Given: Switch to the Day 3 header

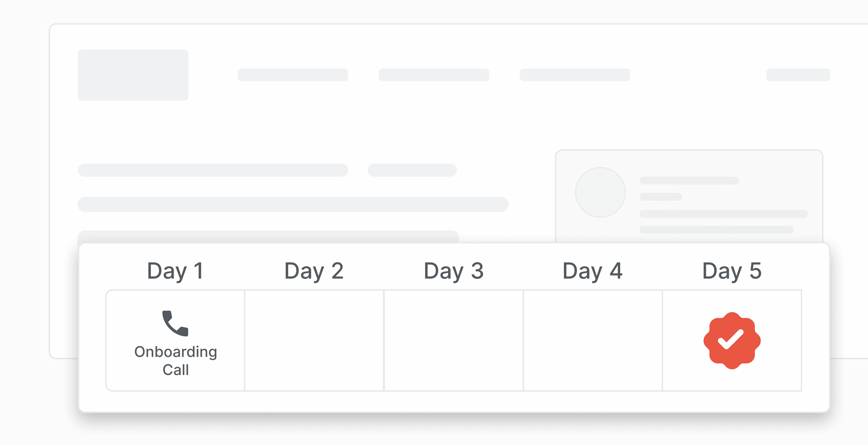Looking at the screenshot, I should (453, 271).
